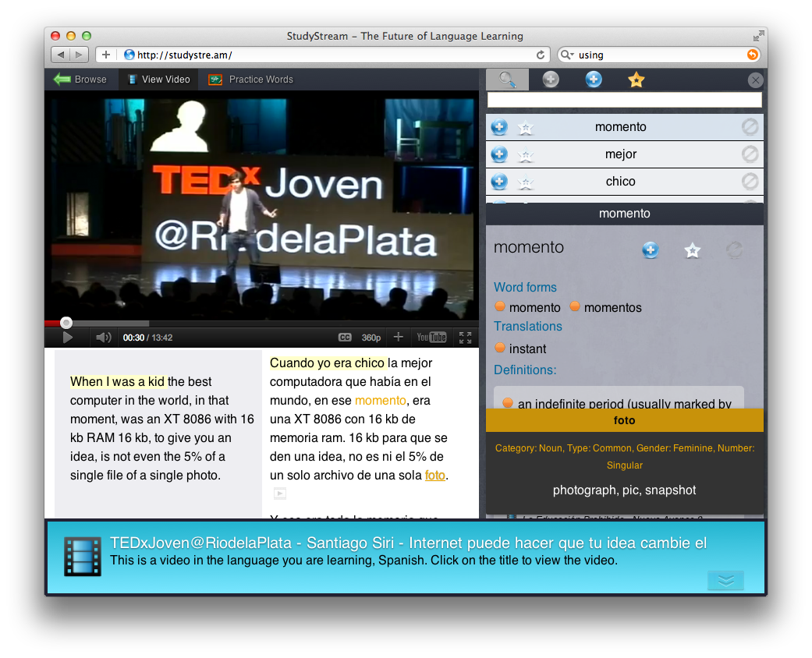Screen dimensions: 812x658
Task: Toggle closed captions CC
Action: click(x=345, y=338)
